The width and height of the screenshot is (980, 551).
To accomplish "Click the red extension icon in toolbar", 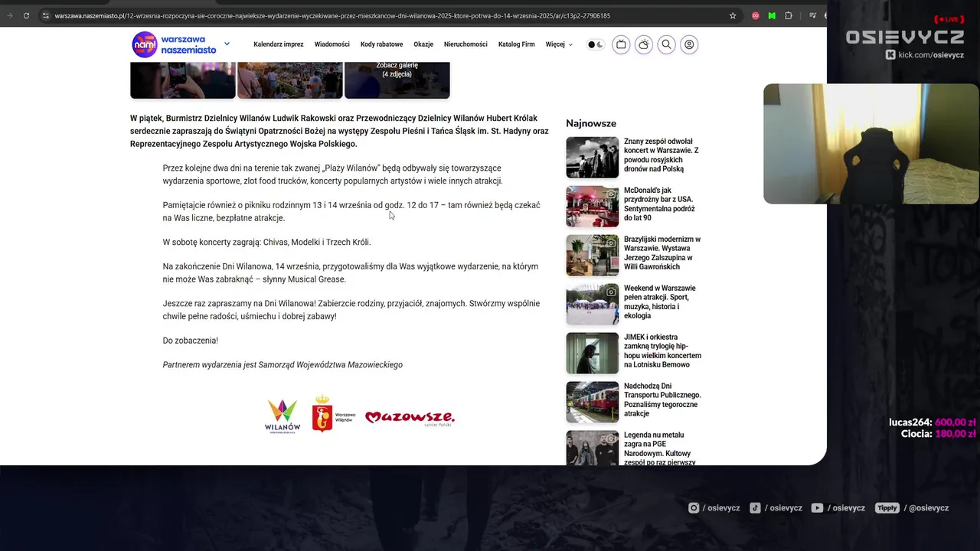I will 755,15.
